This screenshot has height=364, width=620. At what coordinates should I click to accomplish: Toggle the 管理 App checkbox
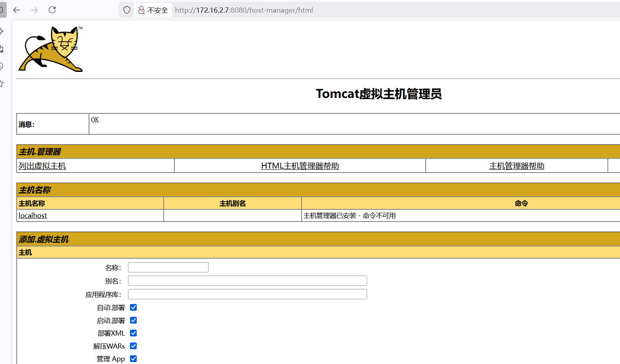(x=134, y=358)
